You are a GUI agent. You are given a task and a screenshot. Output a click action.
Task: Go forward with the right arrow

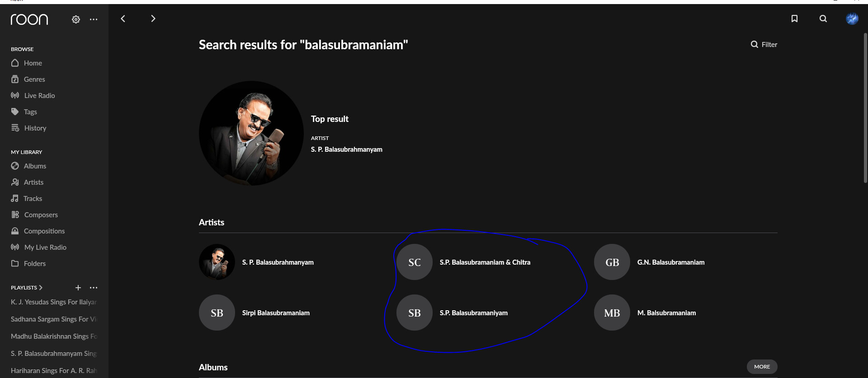(153, 19)
